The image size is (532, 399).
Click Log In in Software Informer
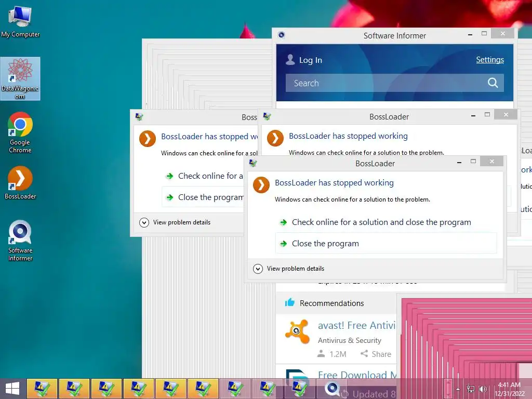[311, 60]
